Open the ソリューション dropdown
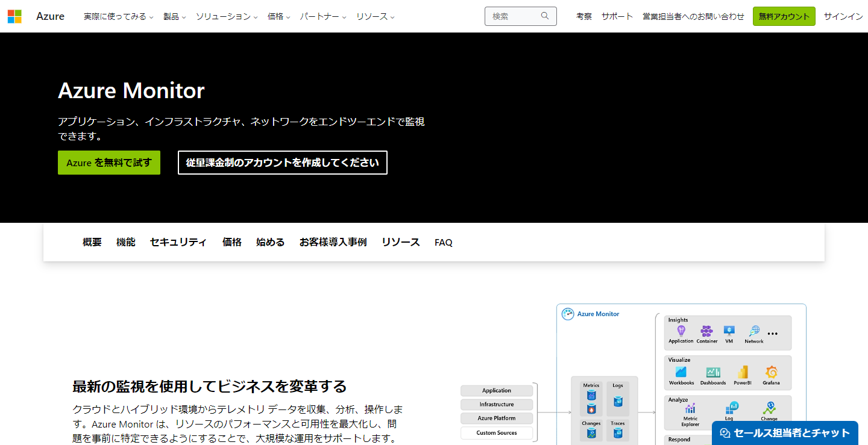Viewport: 868px width, 445px height. pyautogui.click(x=226, y=16)
